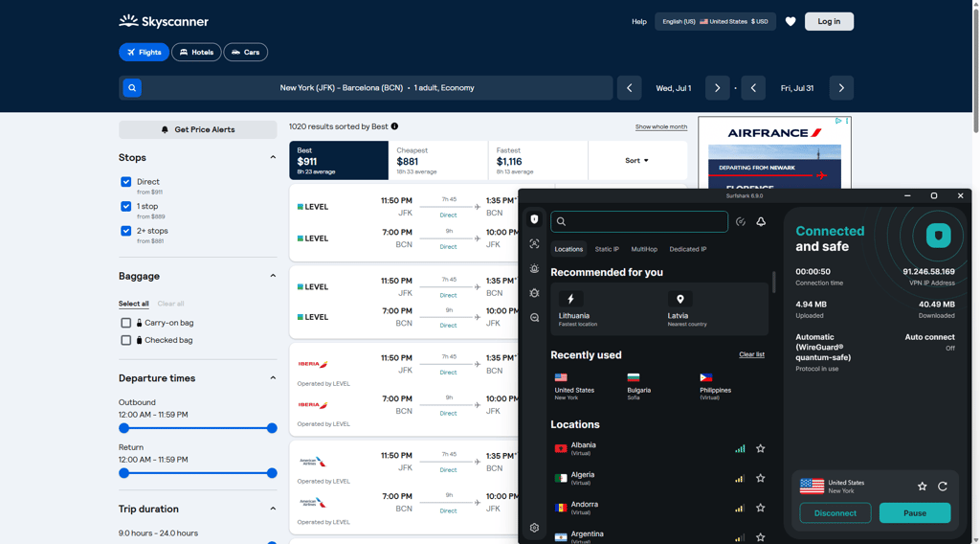The height and width of the screenshot is (544, 980).
Task: Select previous outbound date arrow
Action: coord(630,88)
